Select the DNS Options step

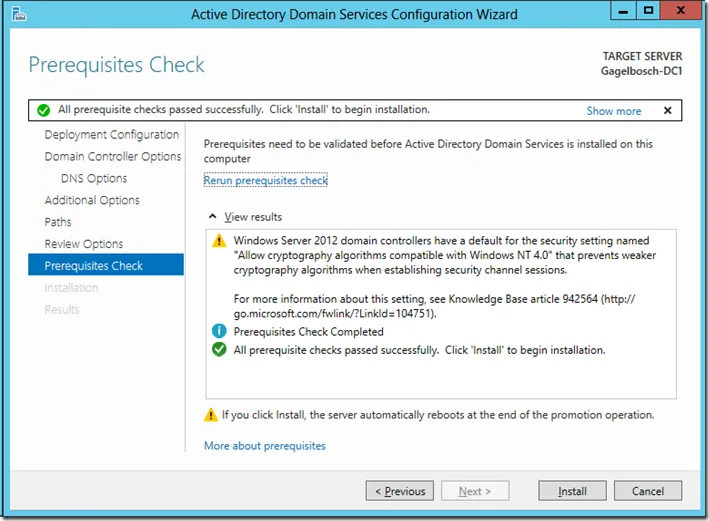94,179
